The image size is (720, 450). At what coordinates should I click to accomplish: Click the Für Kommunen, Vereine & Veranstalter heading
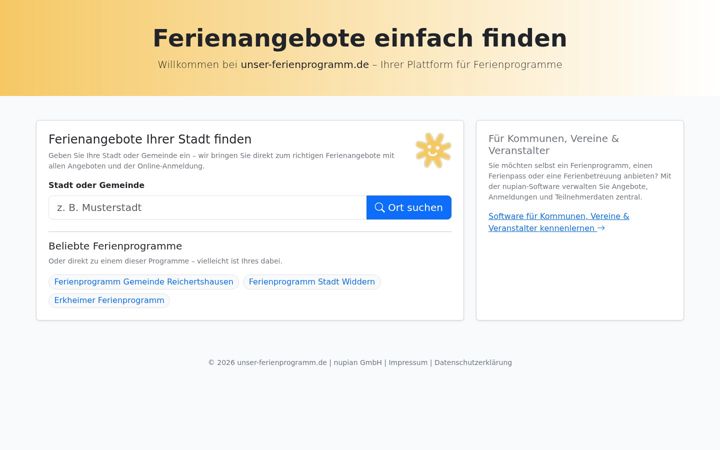pyautogui.click(x=554, y=145)
